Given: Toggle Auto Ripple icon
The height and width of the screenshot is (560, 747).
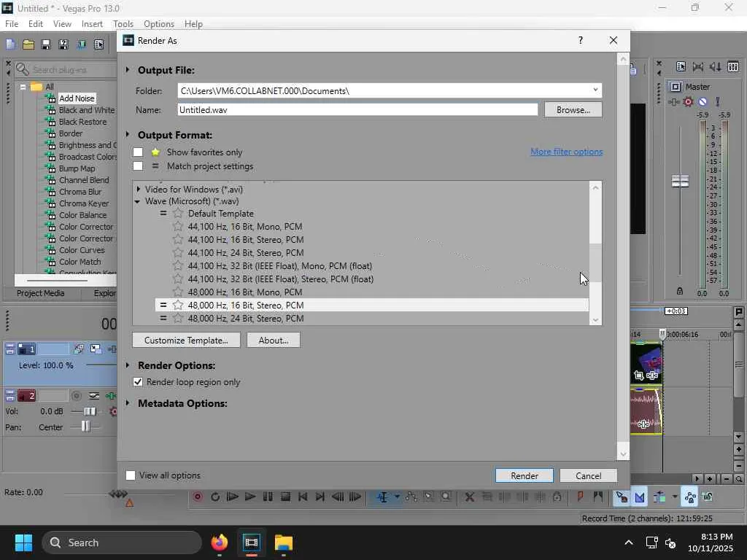Looking at the screenshot, I should tap(659, 497).
